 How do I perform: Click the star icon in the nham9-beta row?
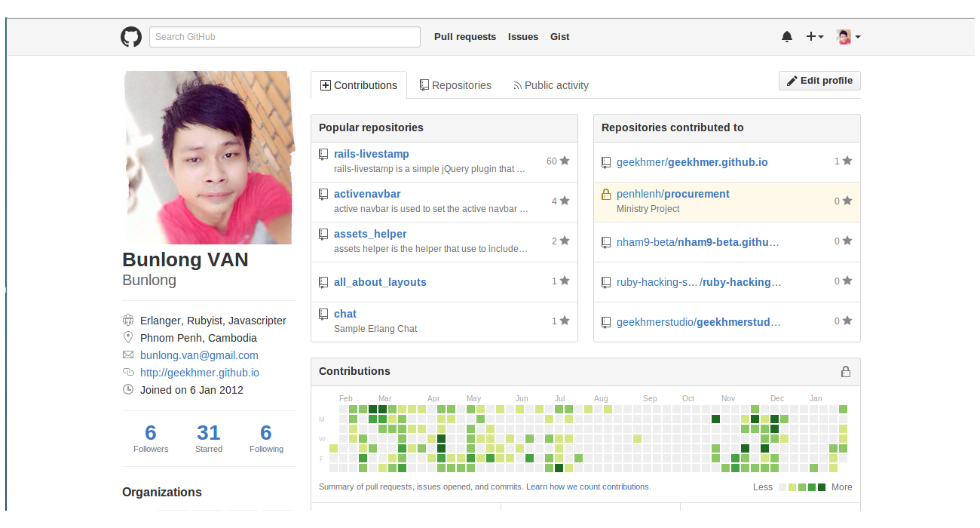[847, 241]
